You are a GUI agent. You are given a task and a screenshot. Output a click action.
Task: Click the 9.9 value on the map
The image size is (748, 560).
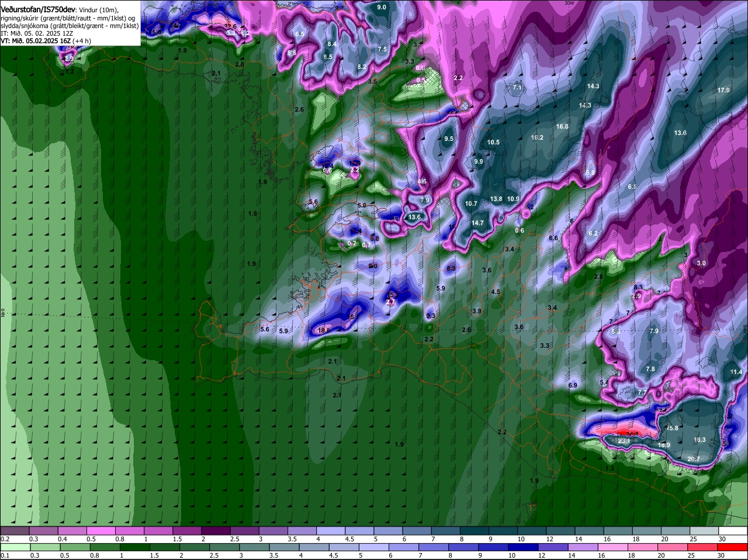click(x=479, y=161)
